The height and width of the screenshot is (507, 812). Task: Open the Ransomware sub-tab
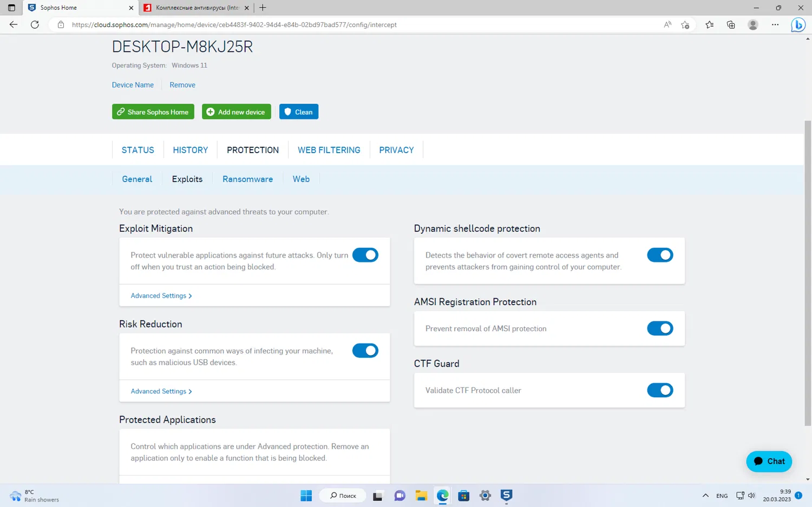pos(247,179)
